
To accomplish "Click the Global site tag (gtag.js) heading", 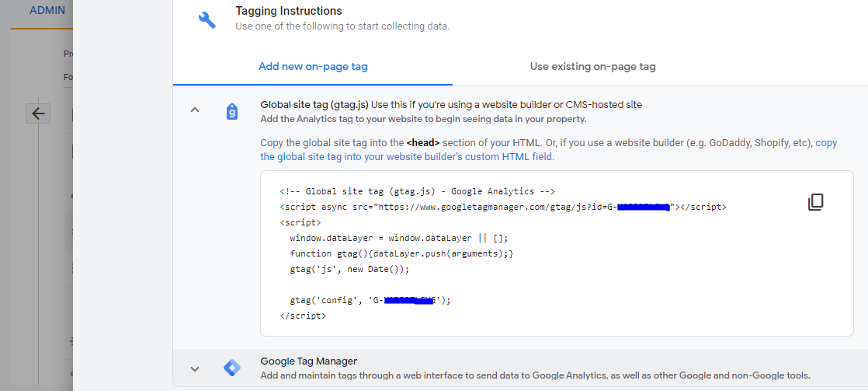I will click(x=314, y=104).
